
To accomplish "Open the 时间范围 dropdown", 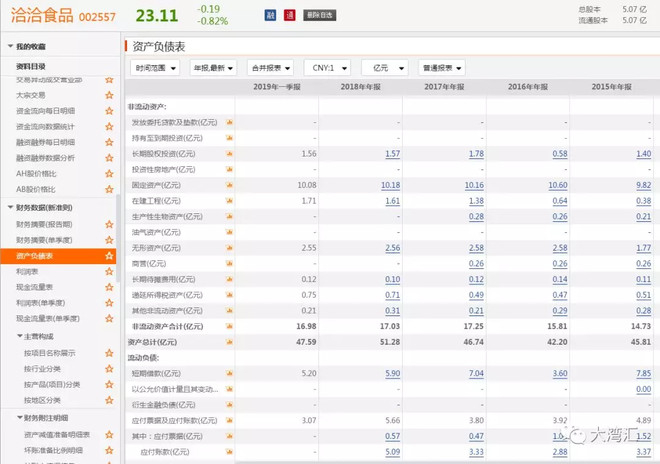I will [155, 68].
